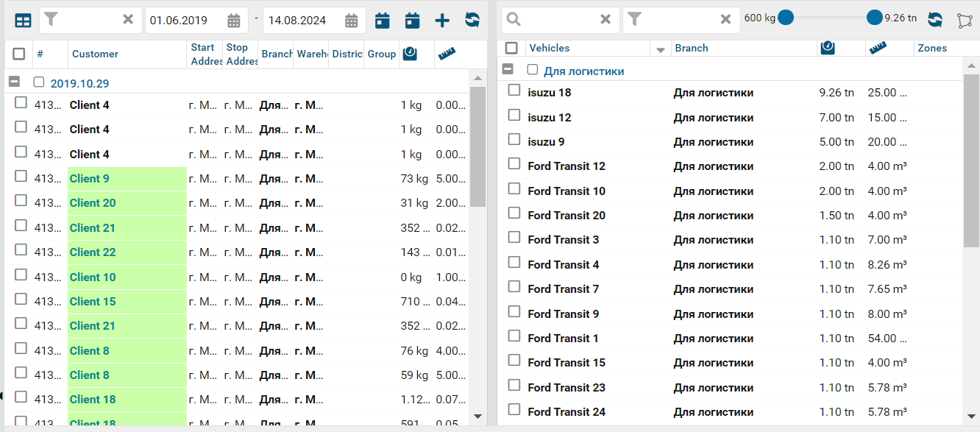Viewport: 980px width, 432px height.
Task: Click the Для логистики group link
Action: (583, 71)
